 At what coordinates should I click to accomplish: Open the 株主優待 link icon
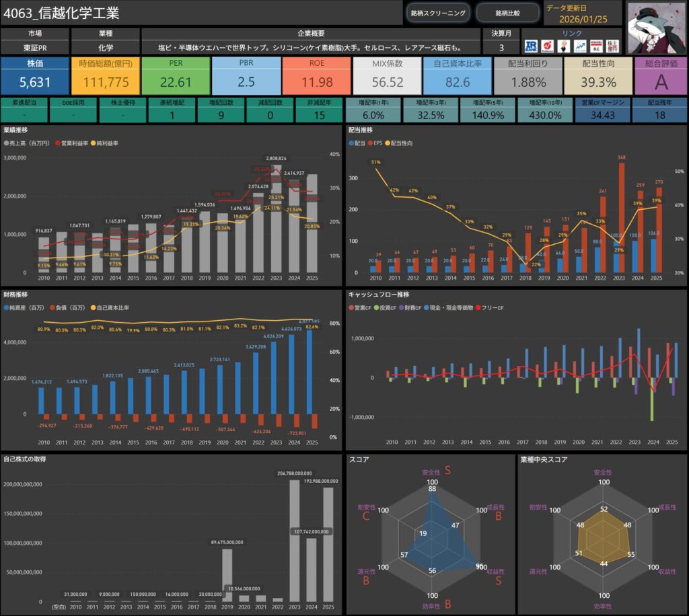pyautogui.click(x=612, y=46)
